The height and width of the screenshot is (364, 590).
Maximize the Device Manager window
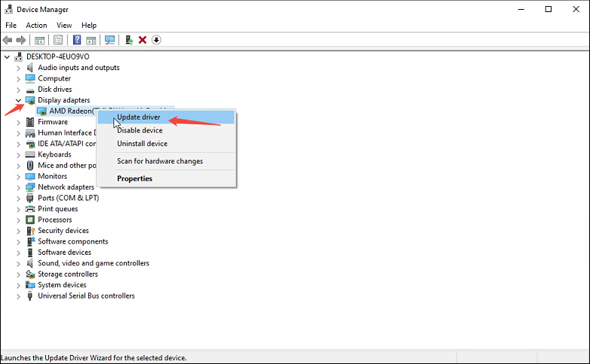pos(549,9)
